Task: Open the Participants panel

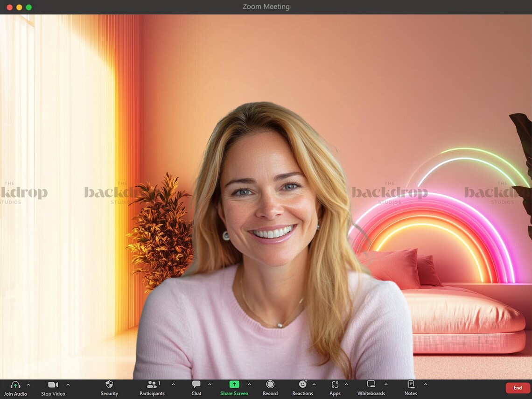Action: tap(152, 385)
